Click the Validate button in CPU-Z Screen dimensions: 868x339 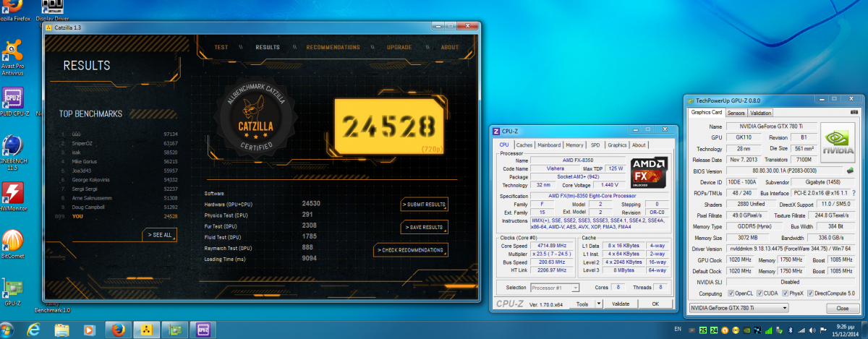(x=620, y=304)
